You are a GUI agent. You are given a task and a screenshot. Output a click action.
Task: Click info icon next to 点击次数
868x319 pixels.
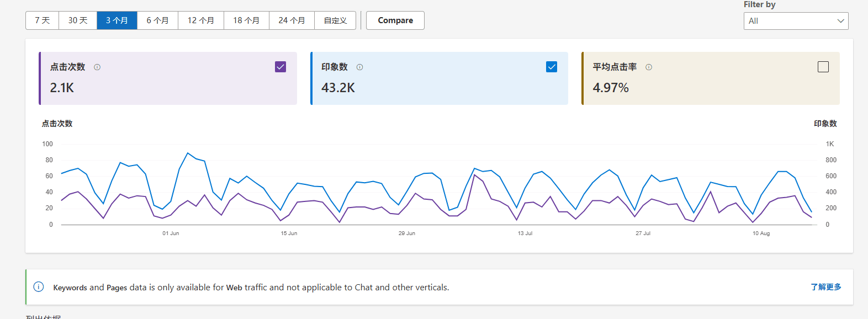pyautogui.click(x=97, y=67)
